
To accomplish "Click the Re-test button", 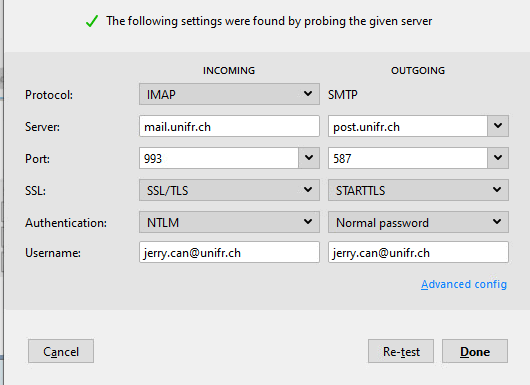I will point(401,351).
